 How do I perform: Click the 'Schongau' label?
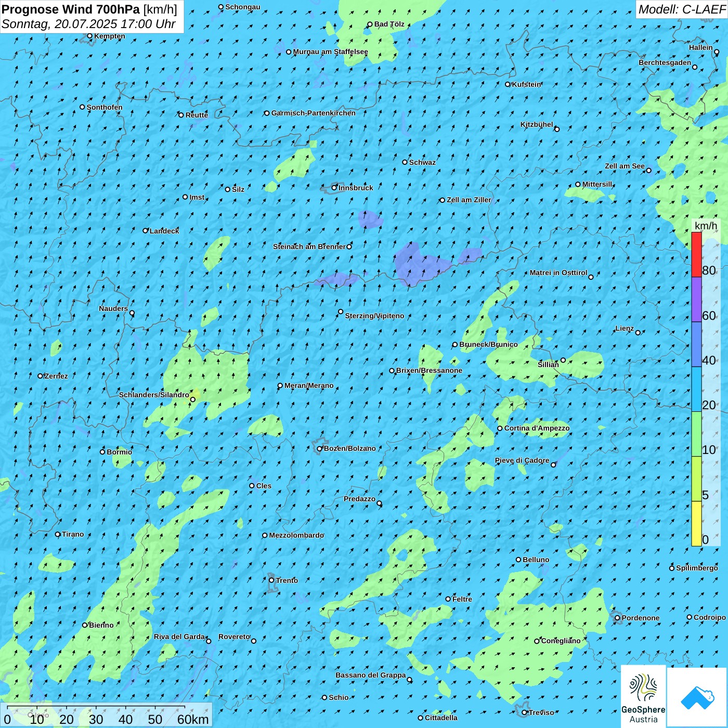click(243, 7)
